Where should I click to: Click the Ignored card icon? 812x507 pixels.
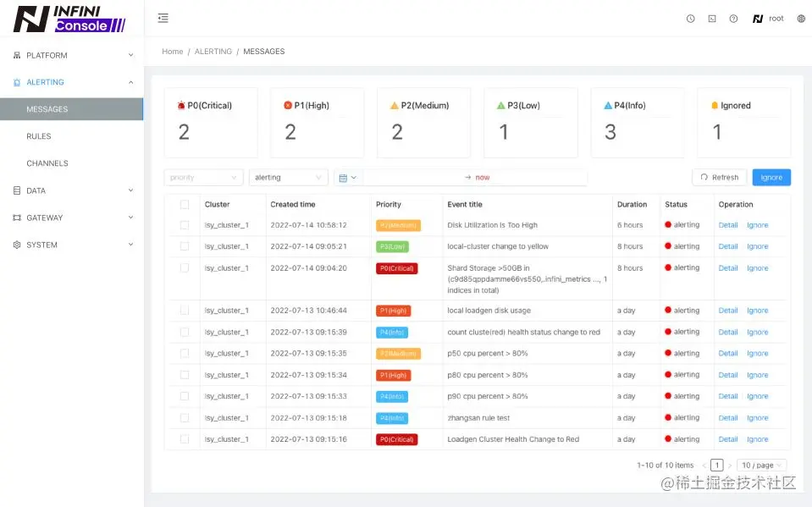(715, 105)
